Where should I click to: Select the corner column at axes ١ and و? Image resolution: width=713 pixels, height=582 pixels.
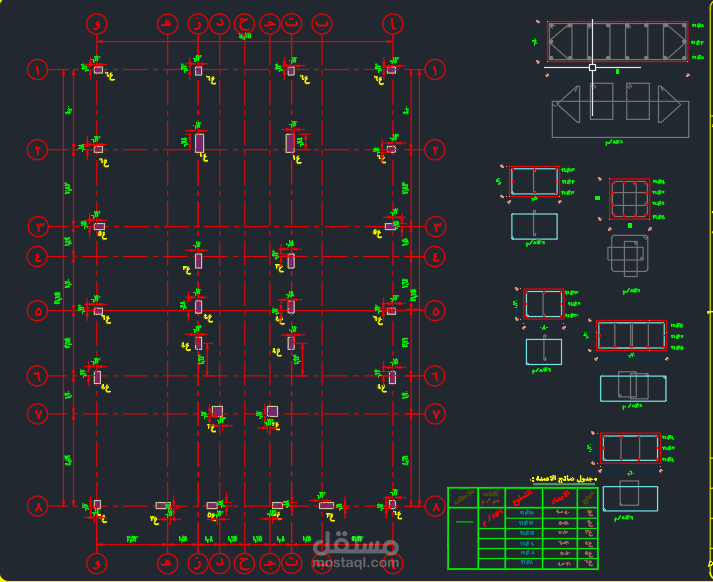(x=98, y=70)
